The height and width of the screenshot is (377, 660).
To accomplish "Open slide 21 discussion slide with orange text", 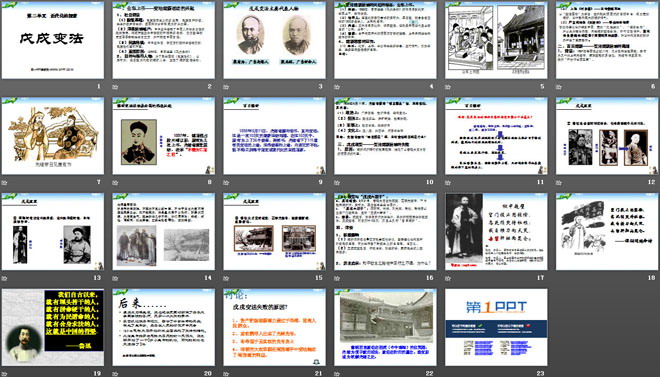I will point(274,327).
